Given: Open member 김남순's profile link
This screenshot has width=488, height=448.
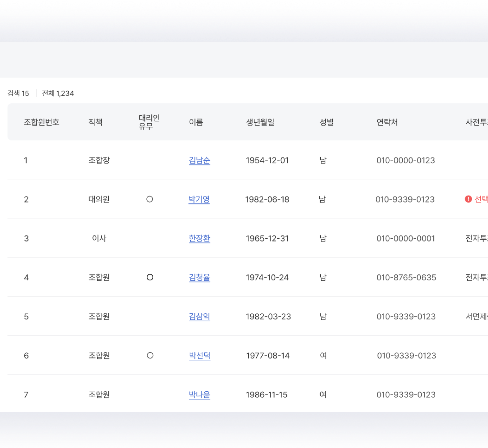Looking at the screenshot, I should (x=199, y=160).
